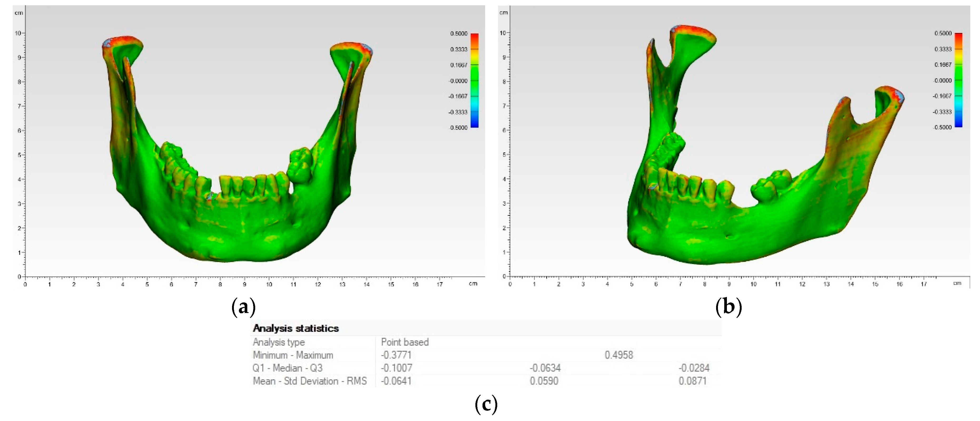The width and height of the screenshot is (980, 421).
Task: Click Mean - Std Deviation - RMS row label
Action: pos(309,381)
